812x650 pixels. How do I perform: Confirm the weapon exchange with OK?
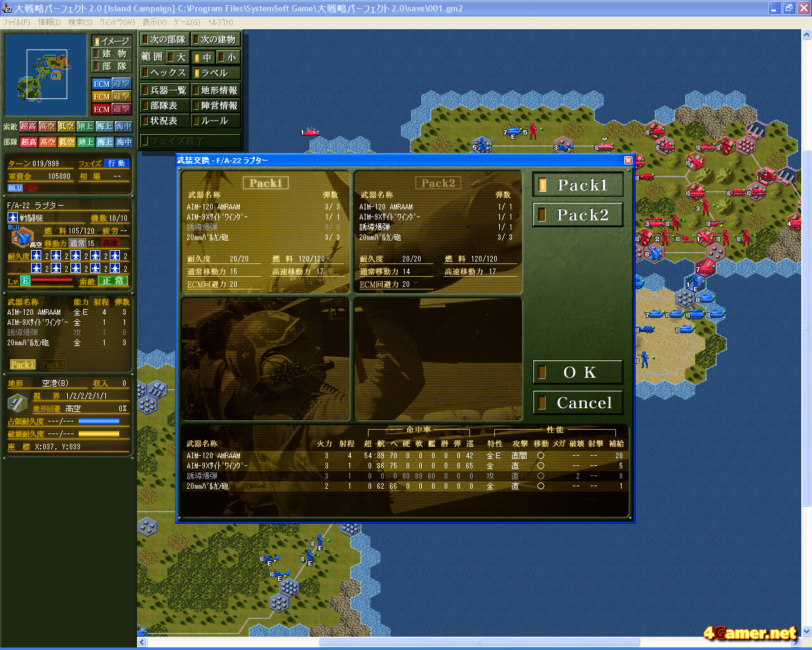click(x=578, y=372)
